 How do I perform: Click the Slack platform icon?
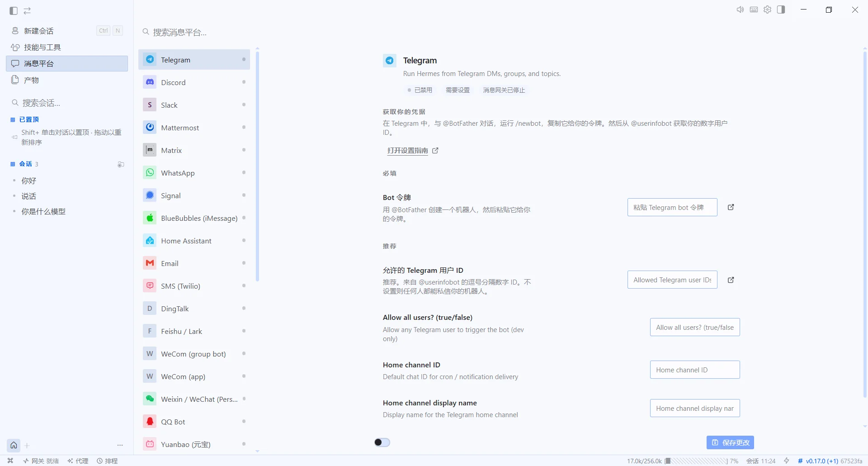[150, 105]
